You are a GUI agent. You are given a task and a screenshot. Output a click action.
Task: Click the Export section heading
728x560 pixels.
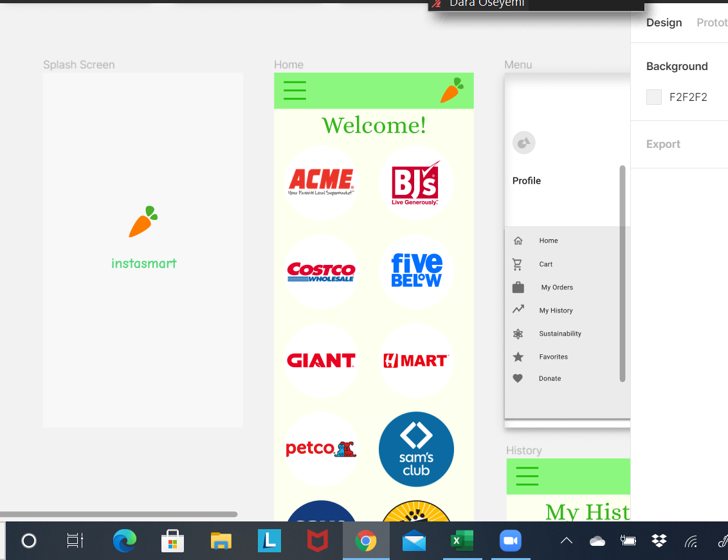pos(663,144)
